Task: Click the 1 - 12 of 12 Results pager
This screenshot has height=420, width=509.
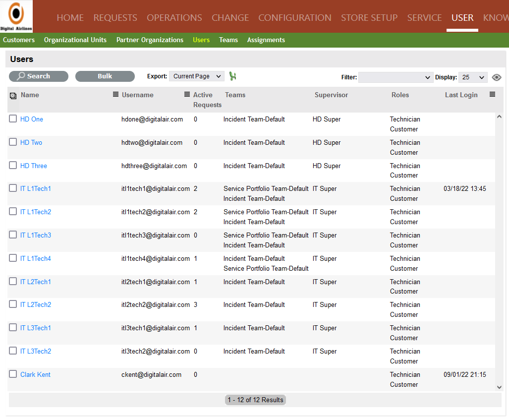Action: 255,400
